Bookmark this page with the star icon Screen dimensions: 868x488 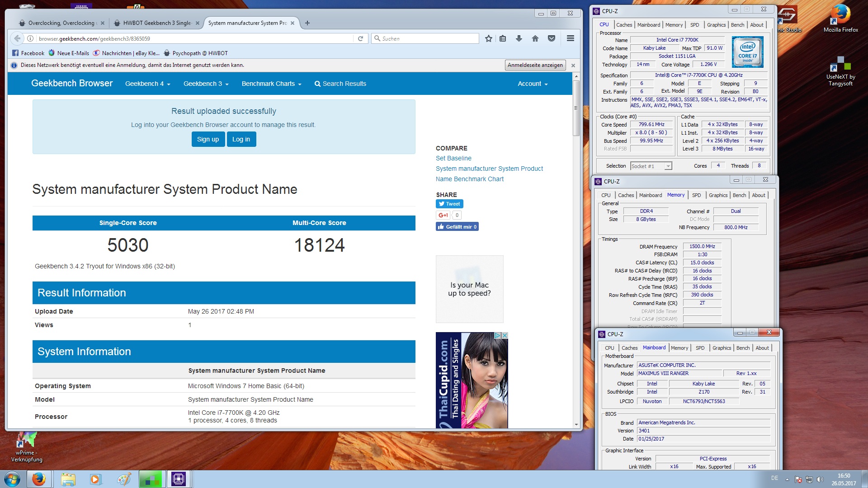tap(489, 38)
